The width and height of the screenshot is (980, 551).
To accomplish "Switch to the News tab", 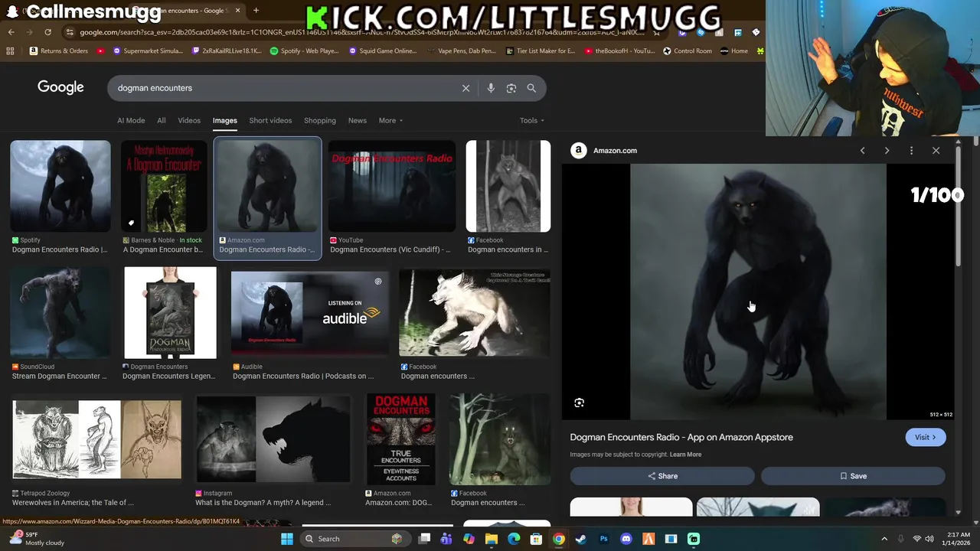I will (358, 120).
